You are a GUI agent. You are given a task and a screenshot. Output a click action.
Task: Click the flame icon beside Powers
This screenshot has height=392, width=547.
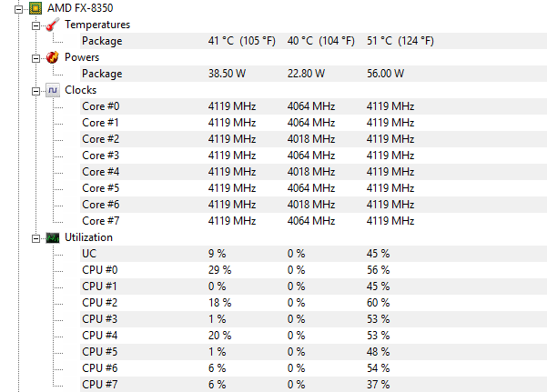coord(52,57)
